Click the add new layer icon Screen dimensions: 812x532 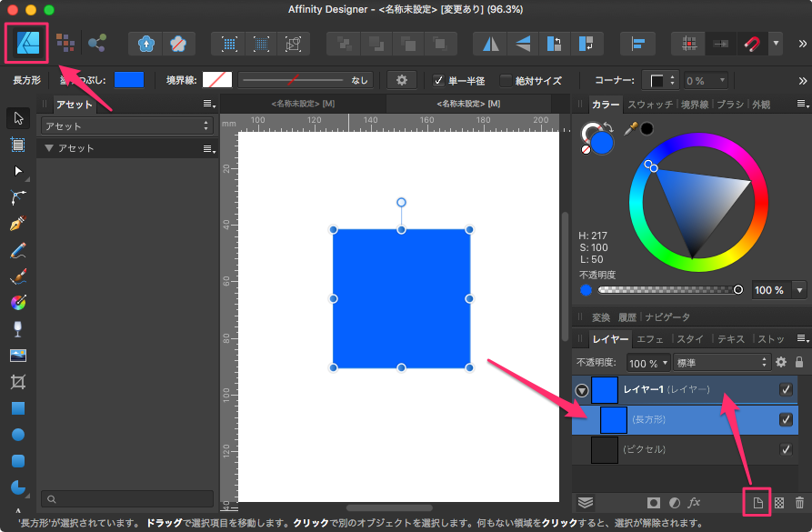coord(757,502)
